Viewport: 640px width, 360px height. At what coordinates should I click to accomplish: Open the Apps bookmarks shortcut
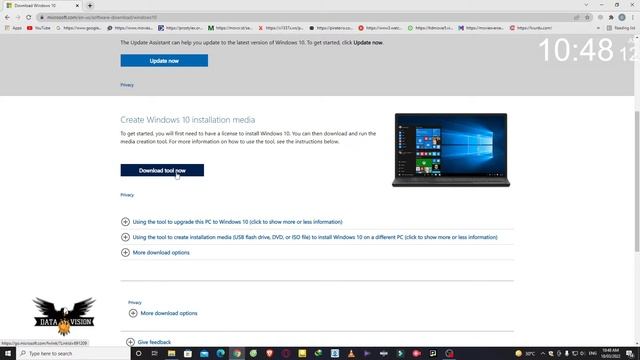coord(13,28)
